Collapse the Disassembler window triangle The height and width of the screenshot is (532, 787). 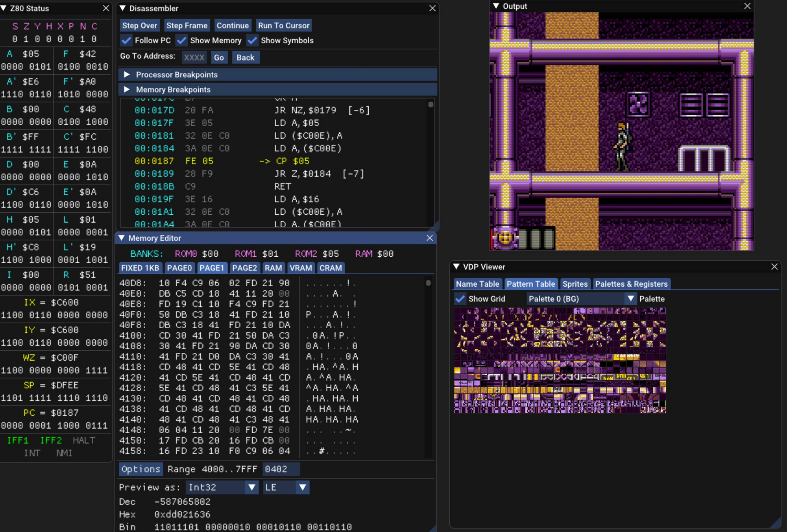(122, 8)
